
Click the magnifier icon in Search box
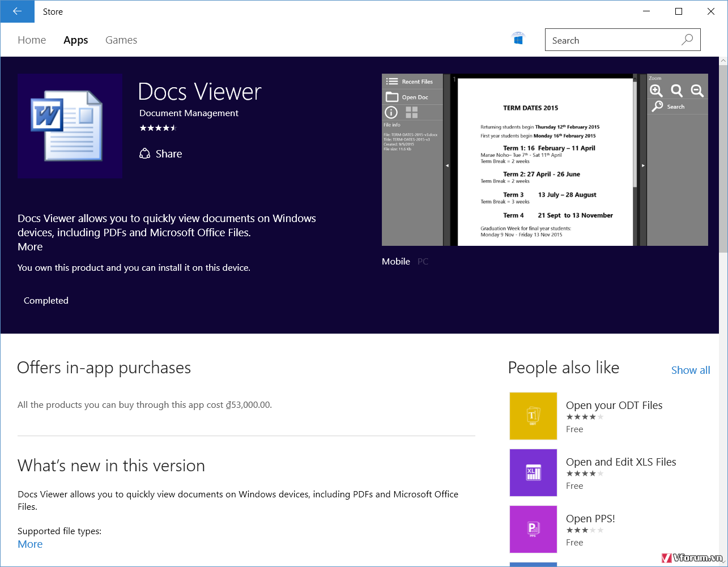click(687, 40)
